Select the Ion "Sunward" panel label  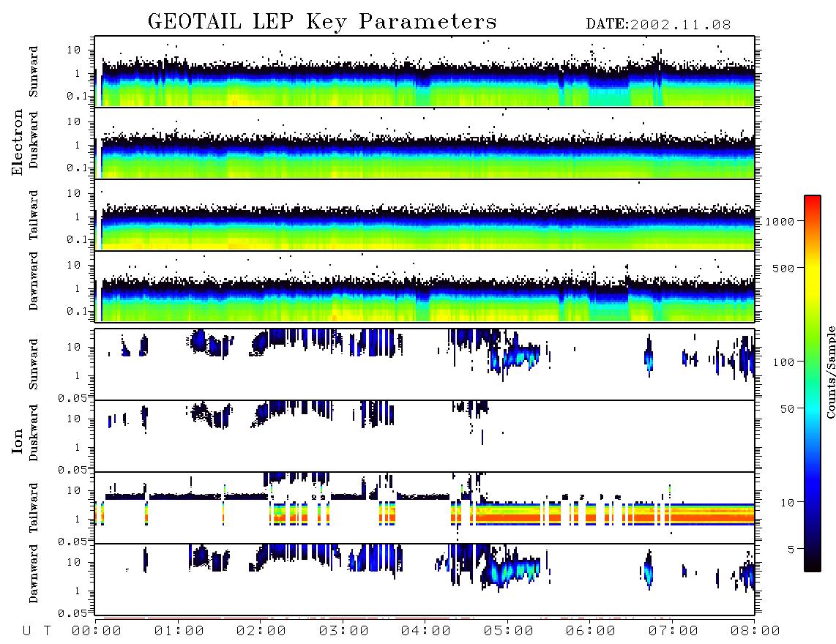coord(34,364)
